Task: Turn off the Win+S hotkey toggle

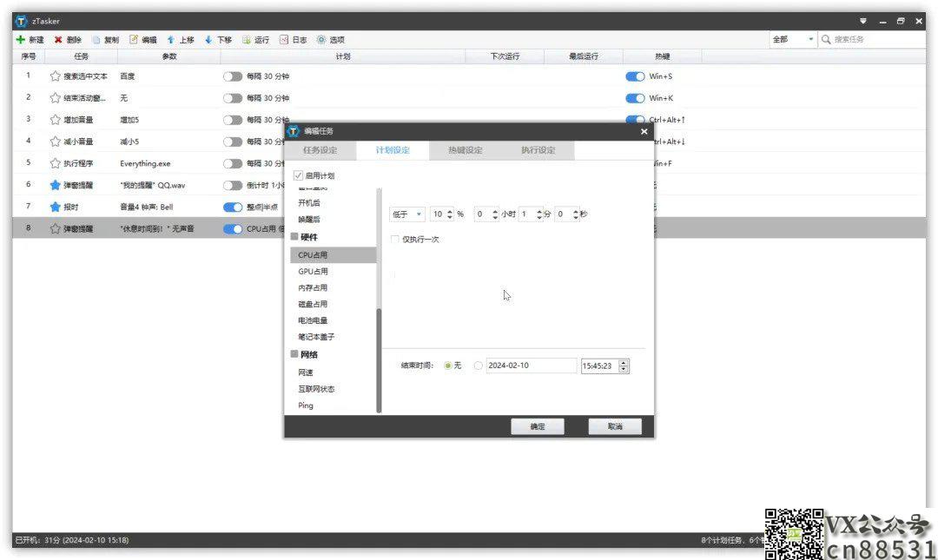Action: coord(635,76)
